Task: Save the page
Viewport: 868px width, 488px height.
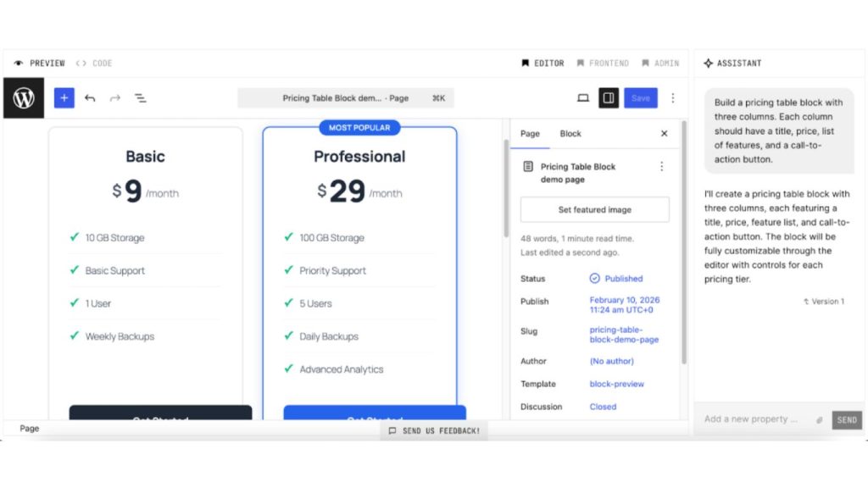Action: [x=641, y=97]
